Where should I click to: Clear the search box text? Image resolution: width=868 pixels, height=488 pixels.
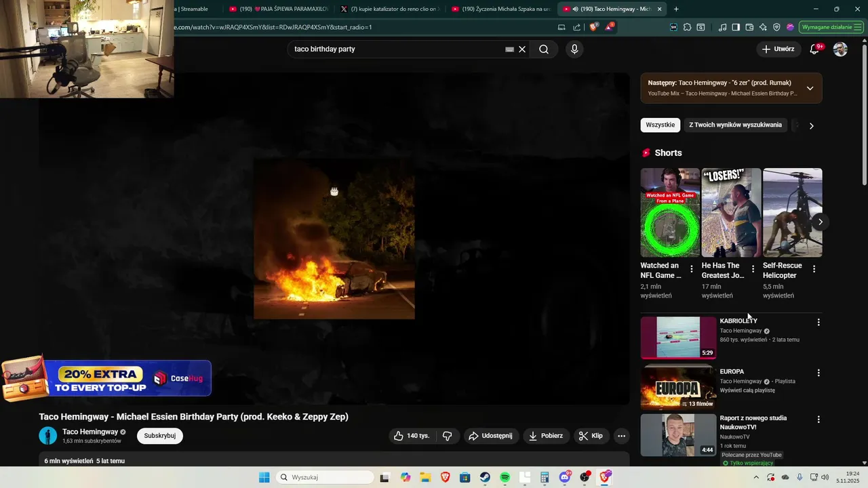522,49
